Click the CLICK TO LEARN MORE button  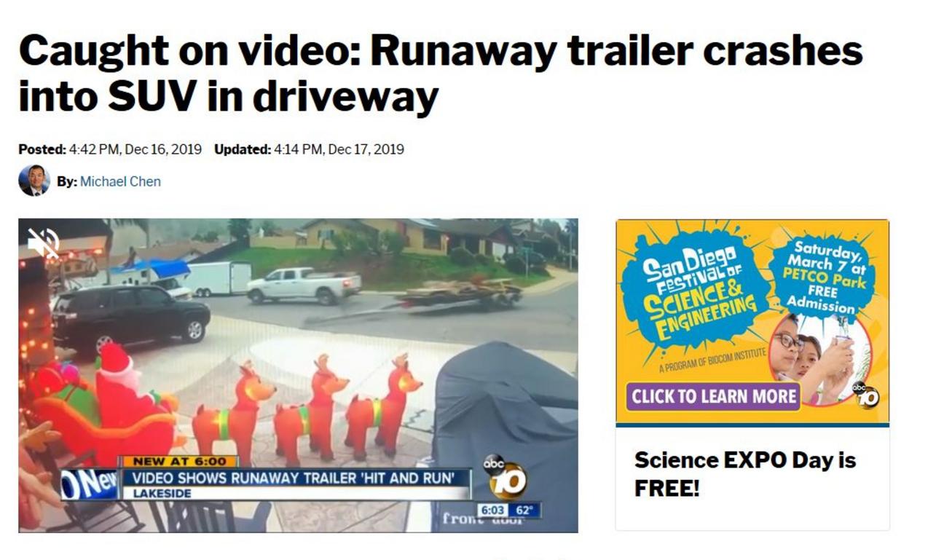coord(714,396)
